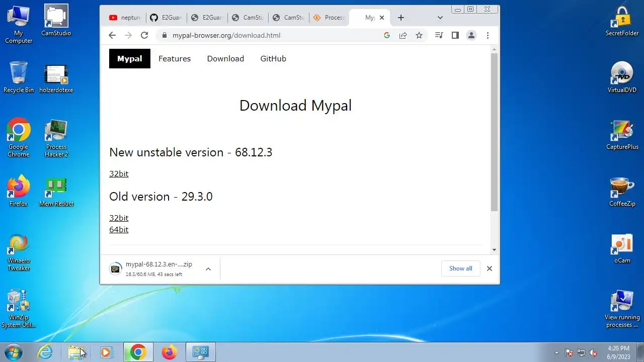Switch to the Process Hacker tab
Image resolution: width=644 pixels, height=362 pixels.
tap(329, 18)
